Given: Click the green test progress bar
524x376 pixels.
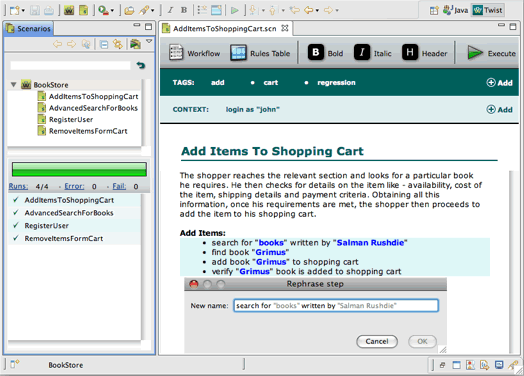Looking at the screenshot, I should coord(79,169).
